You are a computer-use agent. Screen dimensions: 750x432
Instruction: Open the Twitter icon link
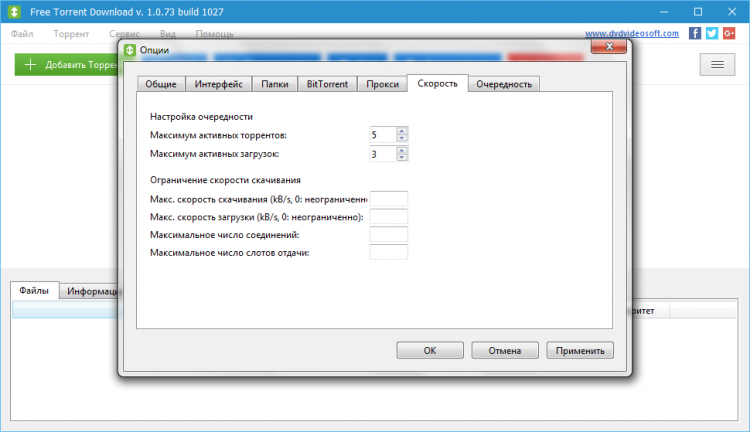[x=712, y=33]
